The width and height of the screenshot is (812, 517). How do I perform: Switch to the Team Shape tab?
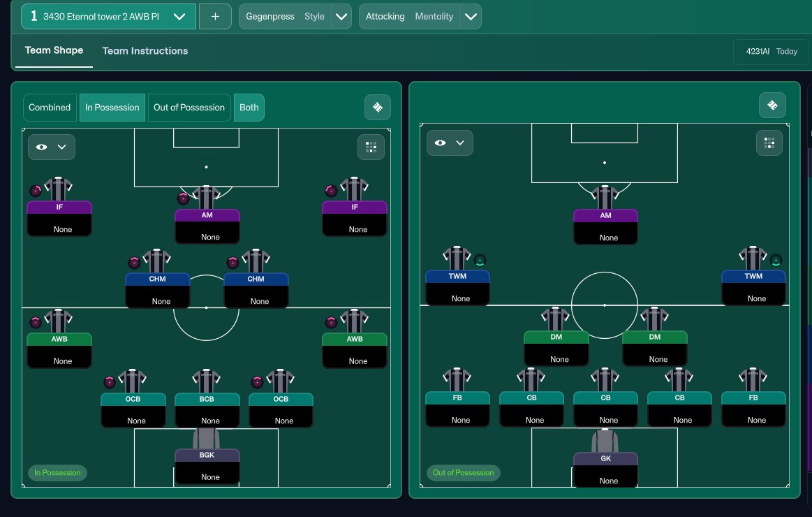[54, 50]
